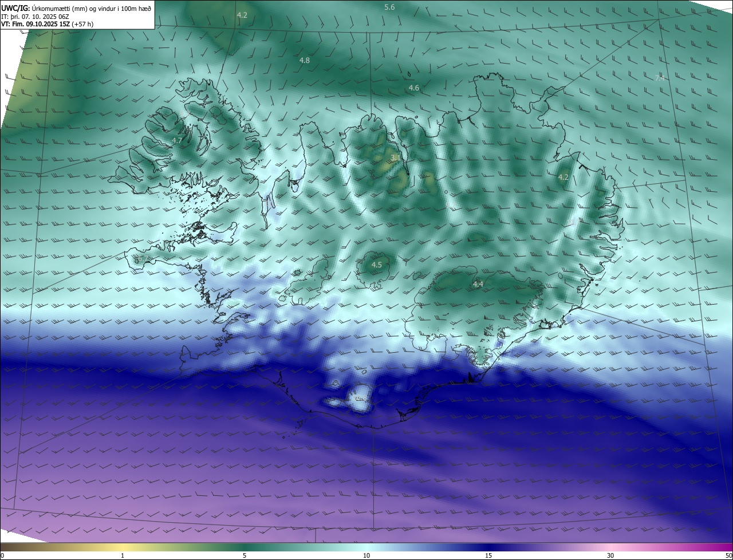Click the 4.2 value over East Iceland
733x560 pixels.
pyautogui.click(x=563, y=178)
